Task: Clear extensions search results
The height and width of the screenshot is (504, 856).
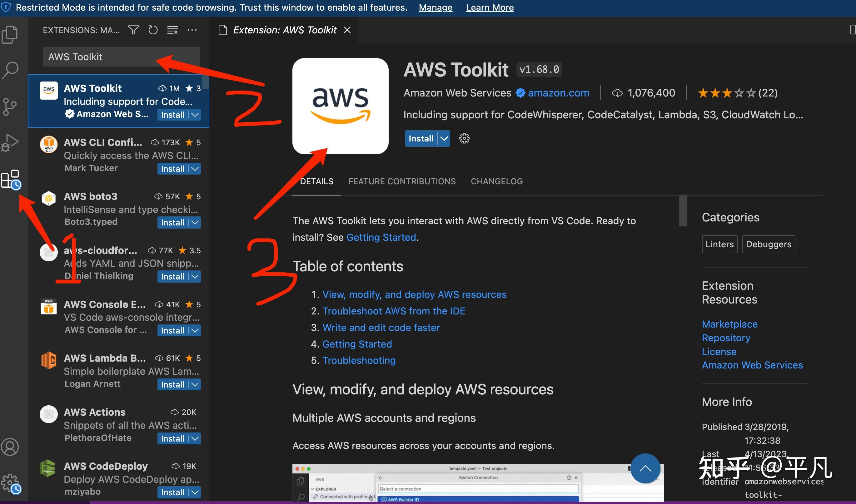Action: pyautogui.click(x=172, y=30)
